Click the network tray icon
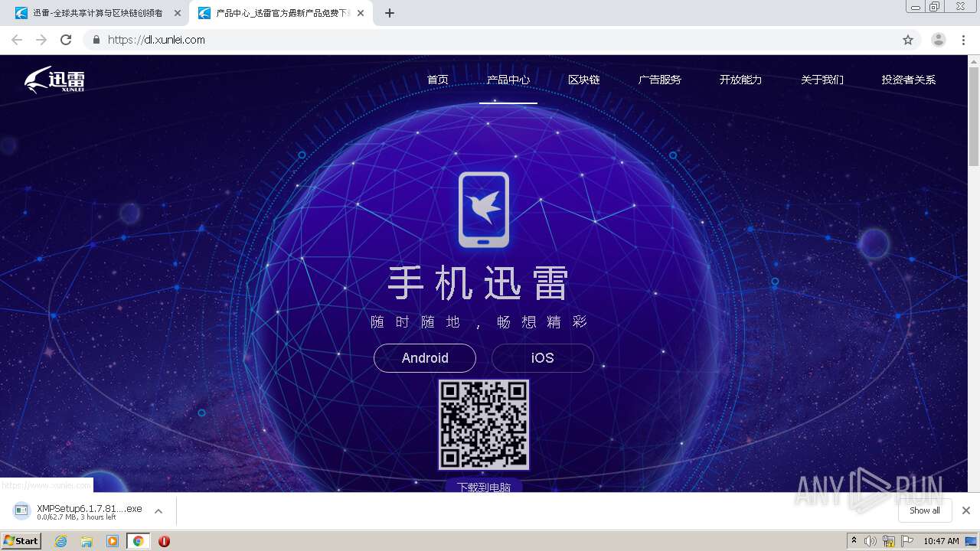Viewport: 980px width, 551px height. [x=889, y=541]
